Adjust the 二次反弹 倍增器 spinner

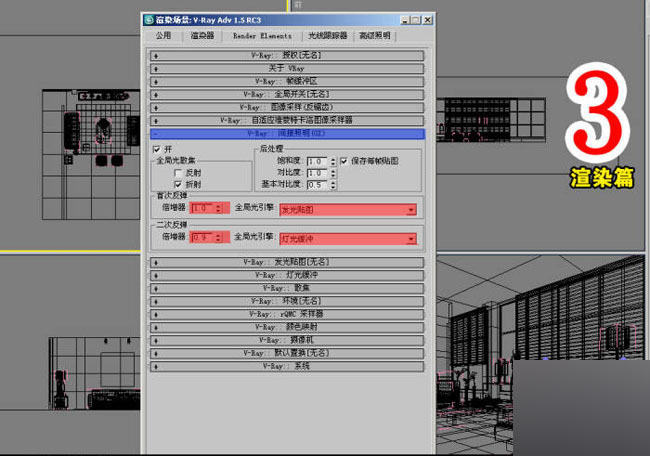[x=218, y=238]
